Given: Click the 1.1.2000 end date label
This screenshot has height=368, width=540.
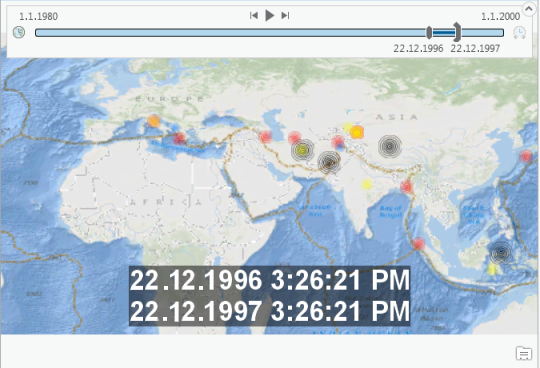Looking at the screenshot, I should [x=500, y=17].
